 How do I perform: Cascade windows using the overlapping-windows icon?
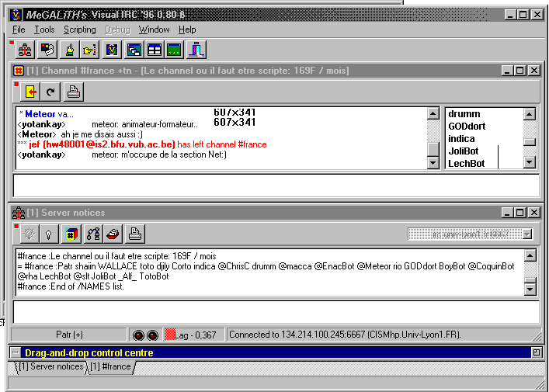point(134,50)
